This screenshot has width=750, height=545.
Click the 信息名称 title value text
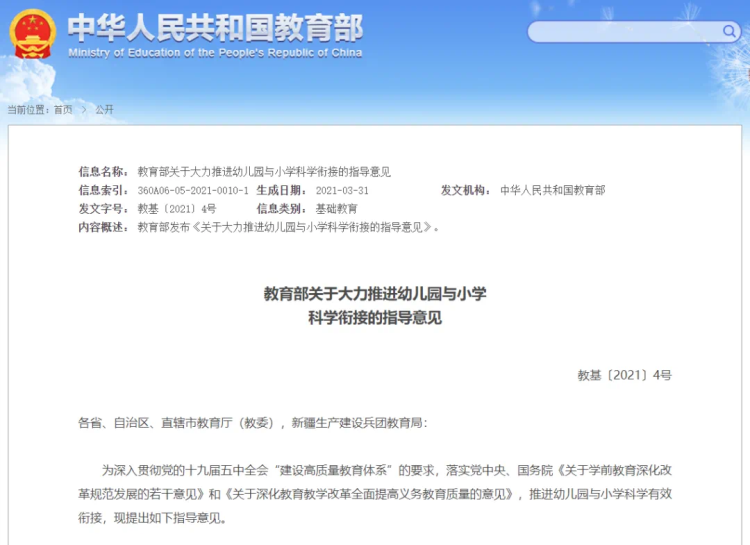tap(264, 172)
